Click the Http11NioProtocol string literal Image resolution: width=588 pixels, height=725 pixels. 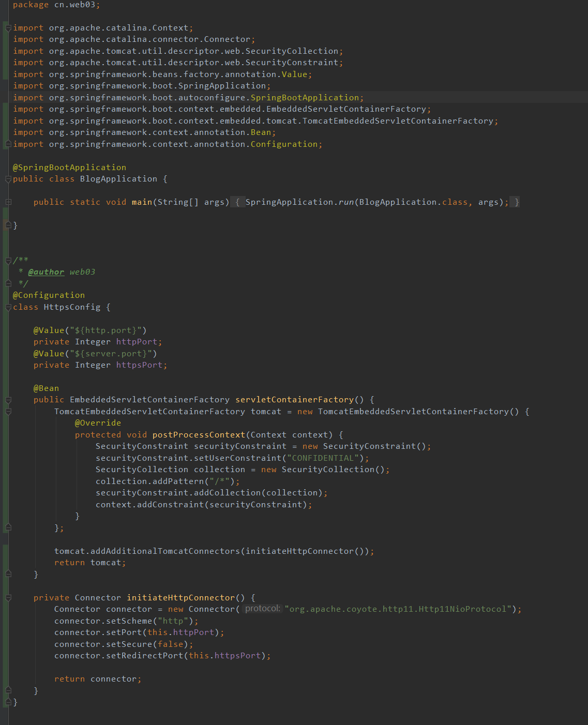[x=398, y=609]
